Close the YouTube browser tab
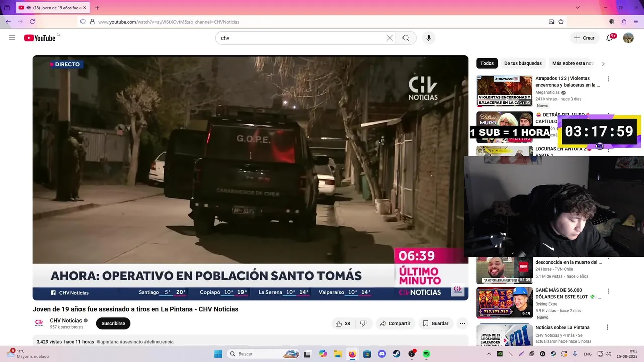This screenshot has height=362, width=644. 84,8
